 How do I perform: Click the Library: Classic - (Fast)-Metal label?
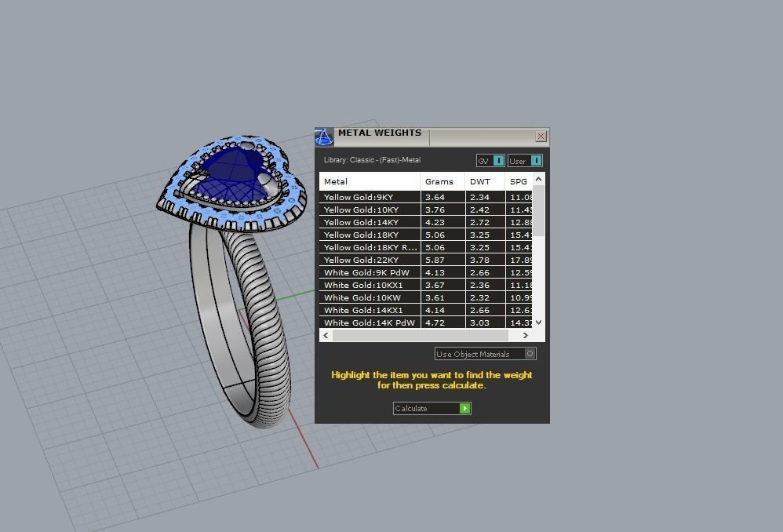coord(372,160)
